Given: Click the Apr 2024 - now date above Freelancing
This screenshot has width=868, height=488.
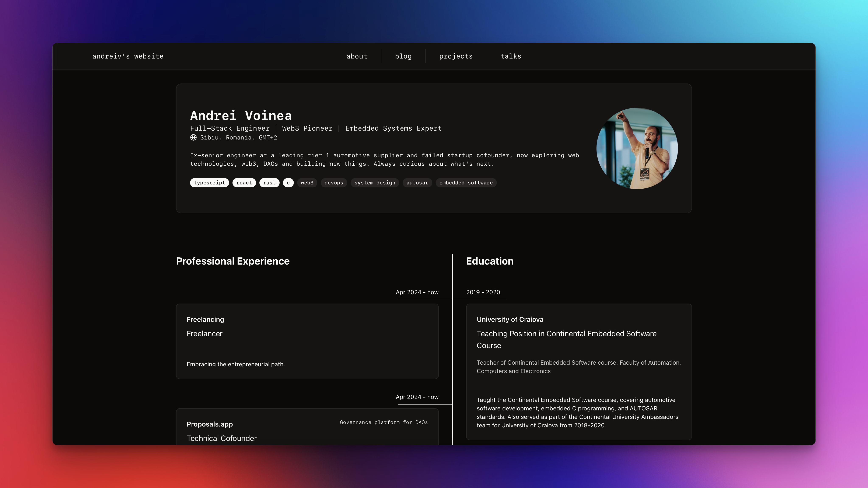Looking at the screenshot, I should pyautogui.click(x=417, y=292).
